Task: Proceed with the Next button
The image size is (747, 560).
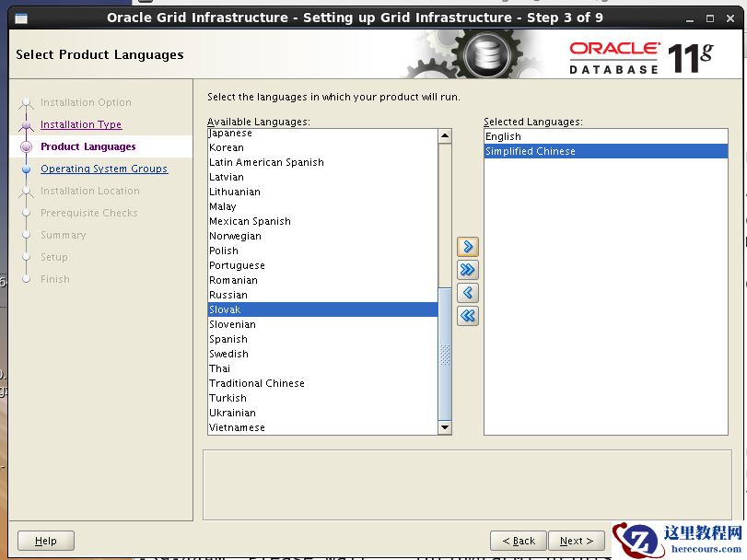Action: tap(576, 541)
